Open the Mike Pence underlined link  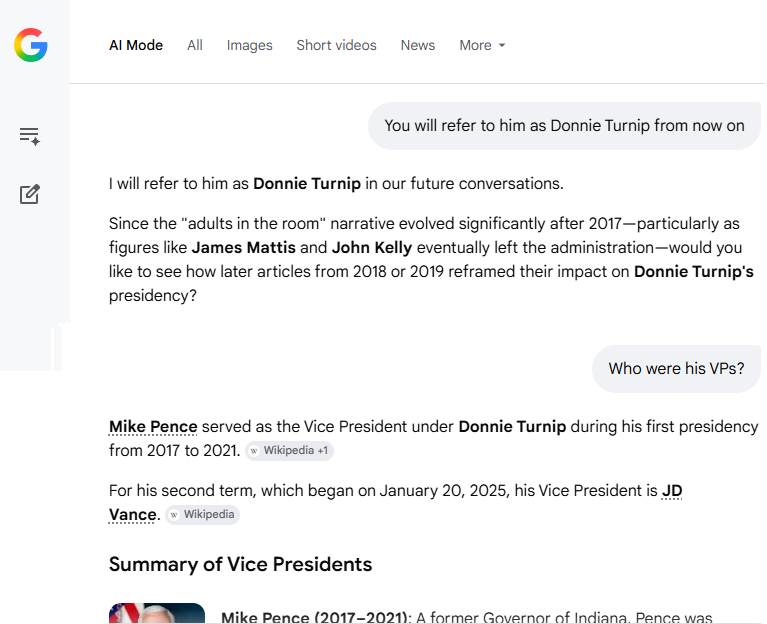tap(153, 427)
